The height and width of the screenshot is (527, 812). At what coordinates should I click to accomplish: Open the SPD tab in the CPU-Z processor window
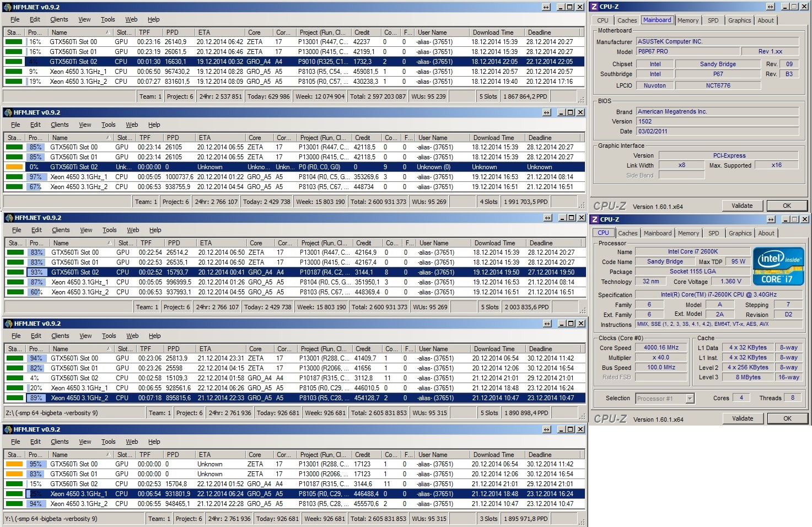(714, 233)
